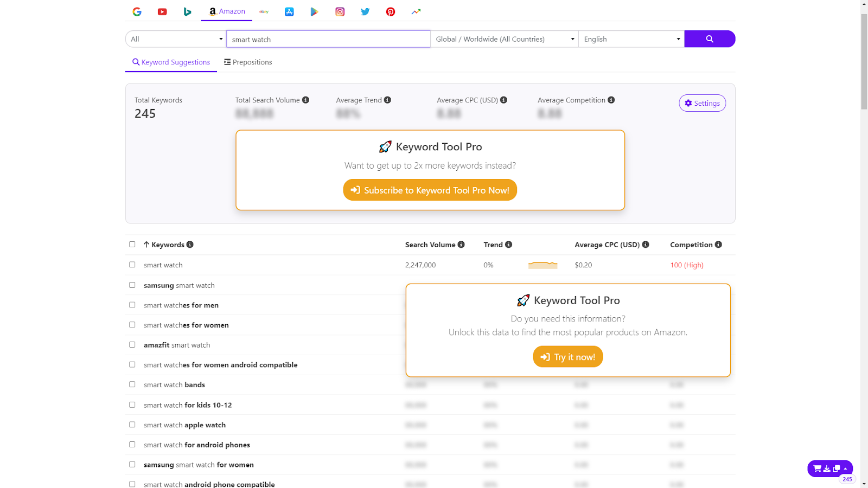Click the Try it now button
The width and height of the screenshot is (868, 488).
pos(568,357)
